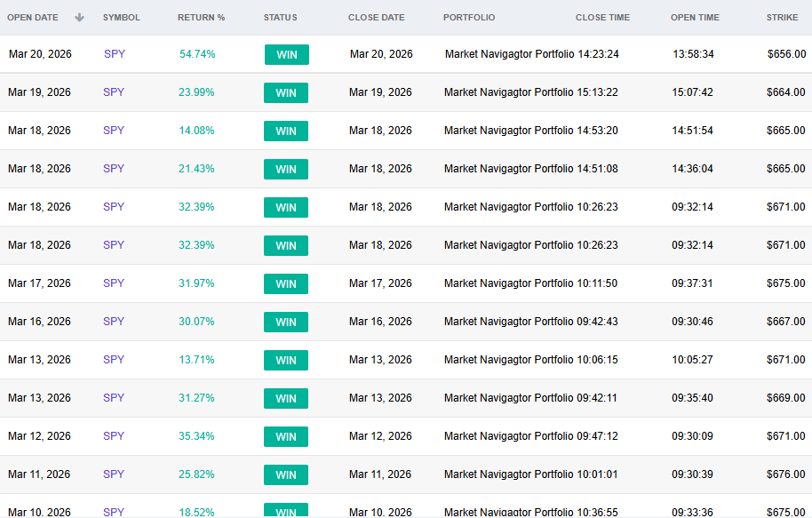This screenshot has width=812, height=518.
Task: Click the 23.99% return value
Action: pyautogui.click(x=196, y=92)
